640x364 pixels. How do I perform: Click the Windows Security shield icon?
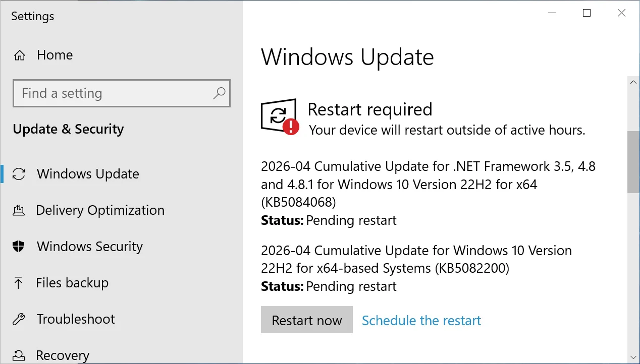(x=19, y=247)
